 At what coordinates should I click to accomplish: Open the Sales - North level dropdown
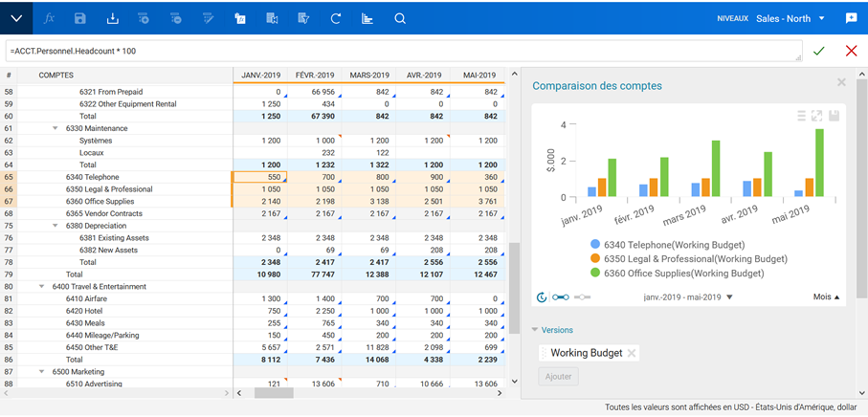[822, 18]
